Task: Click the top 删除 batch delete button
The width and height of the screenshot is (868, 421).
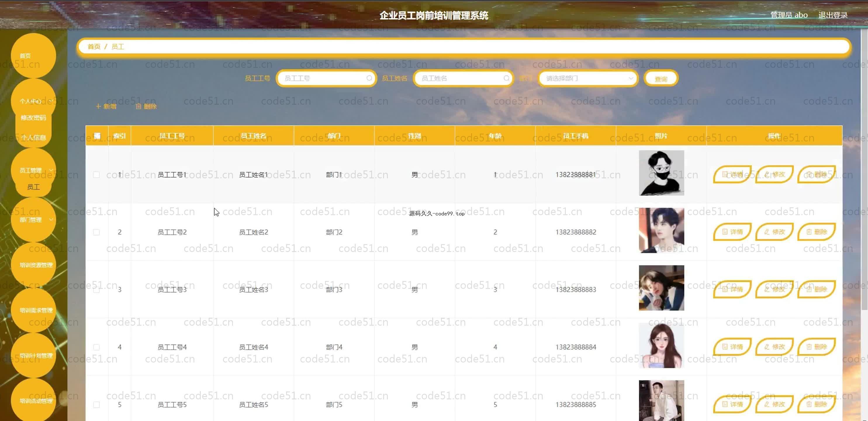Action: point(146,106)
